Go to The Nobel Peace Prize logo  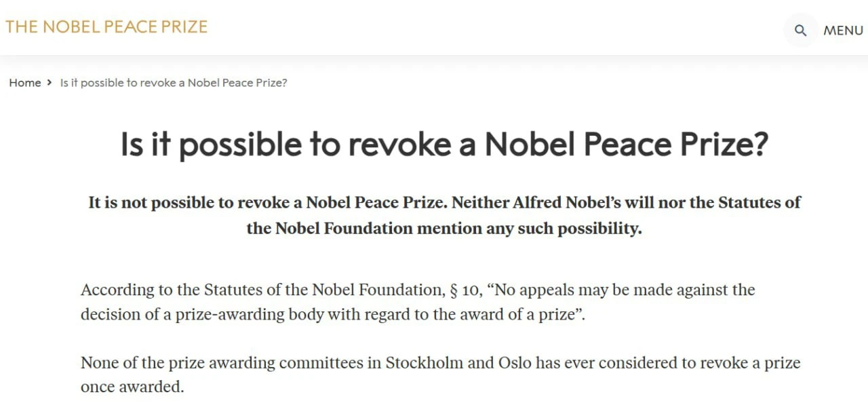(x=106, y=27)
